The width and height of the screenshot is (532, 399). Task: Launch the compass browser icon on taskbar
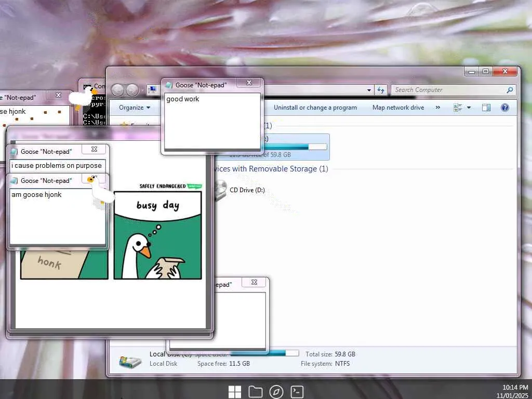click(x=276, y=392)
